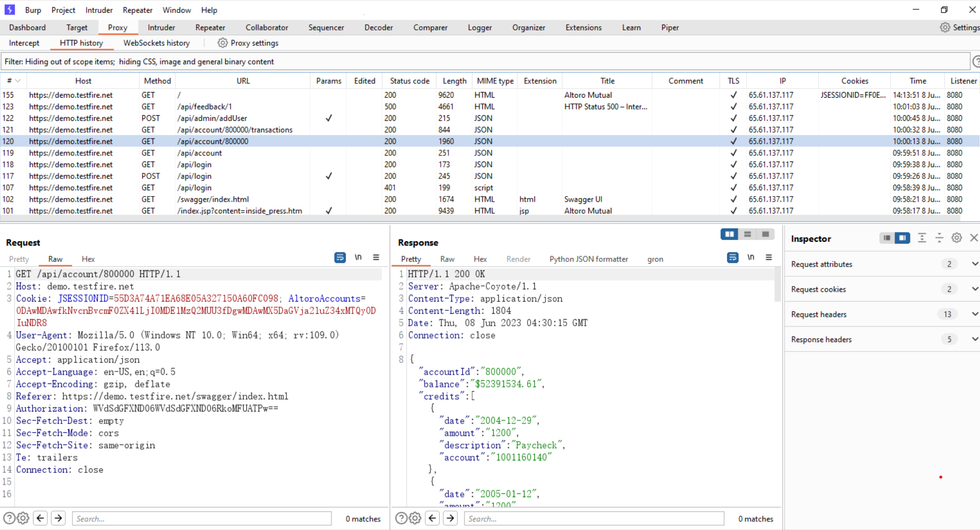Image resolution: width=980 pixels, height=530 pixels.
Task: Select the combined view layout icon
Action: click(766, 234)
